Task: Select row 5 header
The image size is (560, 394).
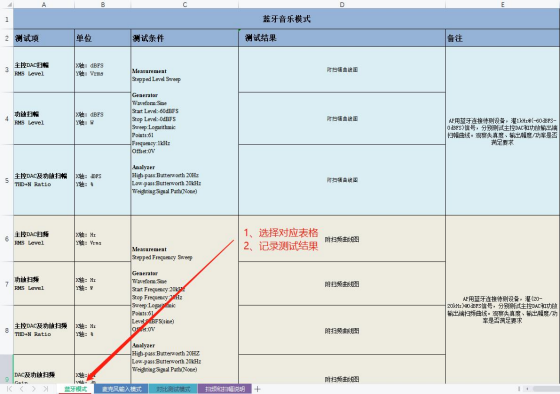Action: (x=7, y=180)
